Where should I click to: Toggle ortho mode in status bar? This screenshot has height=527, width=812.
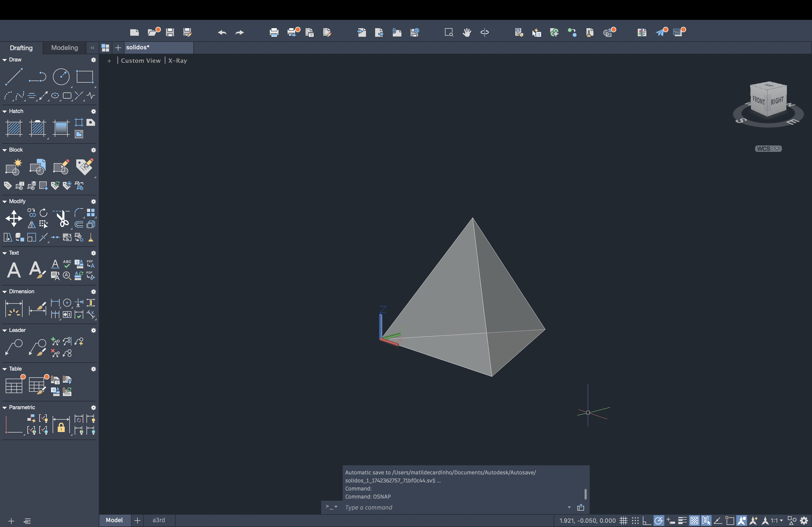pos(647,521)
